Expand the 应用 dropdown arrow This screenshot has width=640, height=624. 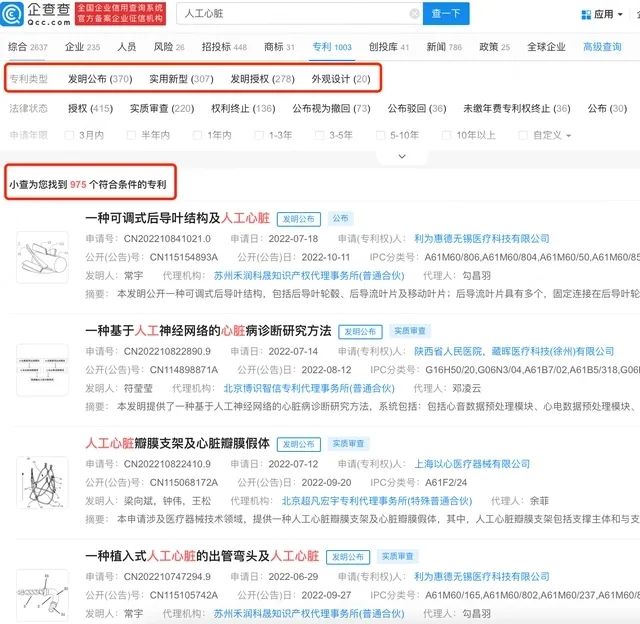620,15
